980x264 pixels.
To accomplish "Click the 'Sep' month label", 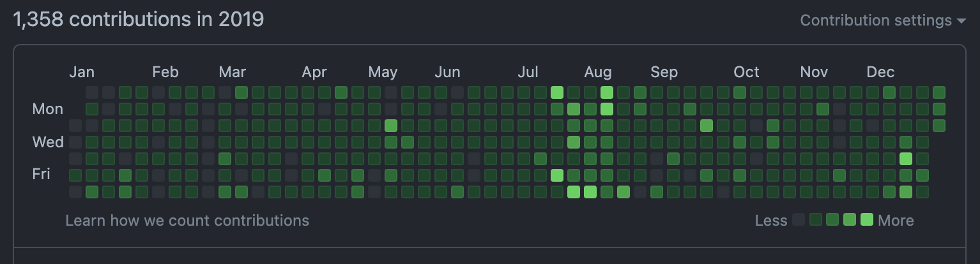I will click(x=664, y=72).
